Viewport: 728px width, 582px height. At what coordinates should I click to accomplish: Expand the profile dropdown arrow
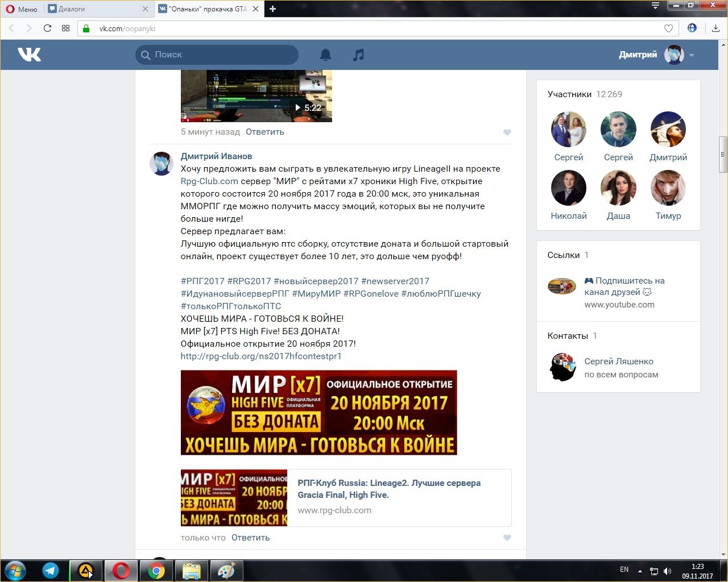[692, 55]
